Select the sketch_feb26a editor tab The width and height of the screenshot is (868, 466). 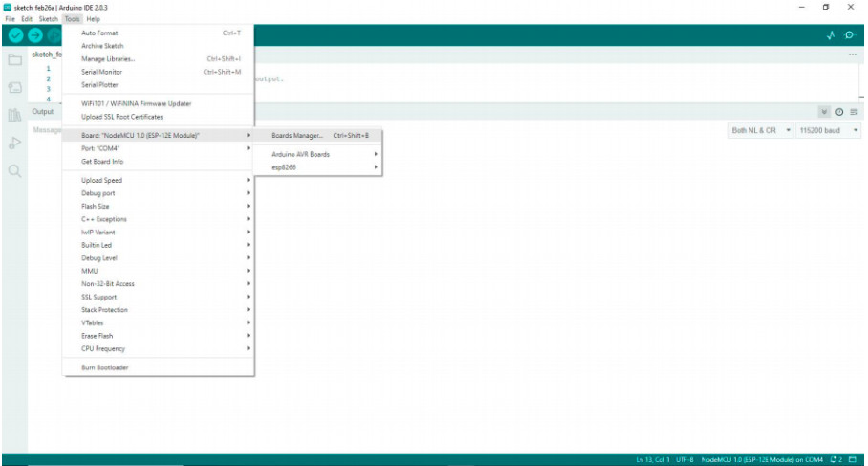pos(47,55)
